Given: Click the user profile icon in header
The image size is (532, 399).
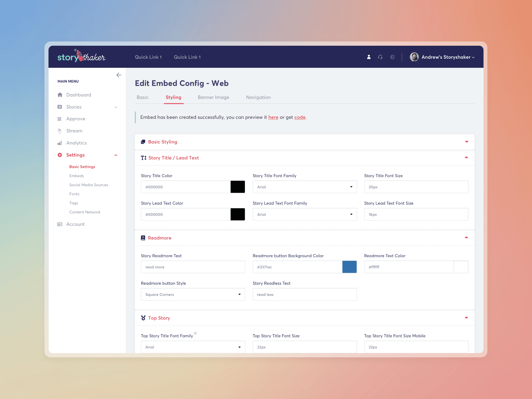Looking at the screenshot, I should coord(369,57).
